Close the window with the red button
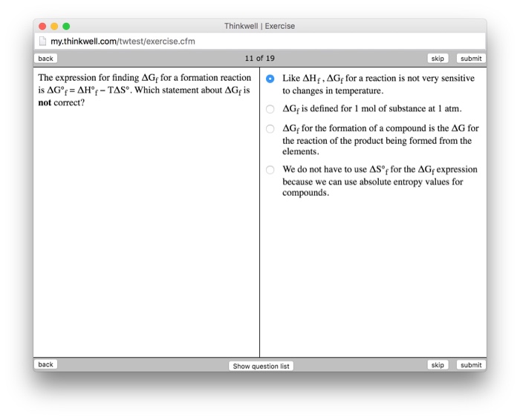The image size is (520, 420). [42, 26]
